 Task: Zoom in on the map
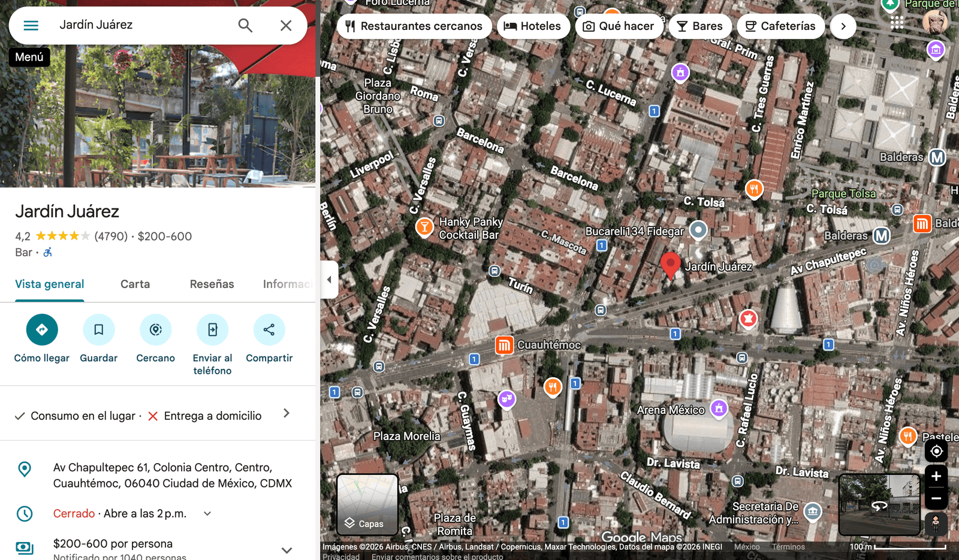[x=936, y=477]
